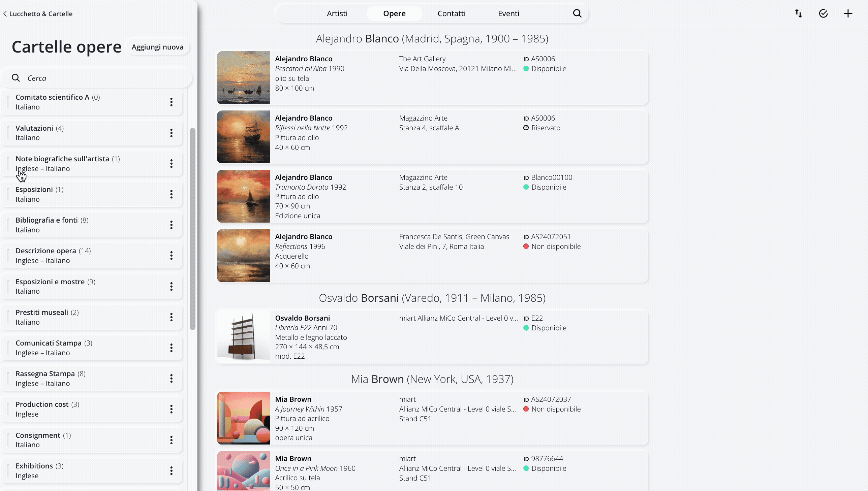Viewport: 868px width, 491px height.
Task: Click the search magnifier in top tab bar
Action: pos(577,13)
